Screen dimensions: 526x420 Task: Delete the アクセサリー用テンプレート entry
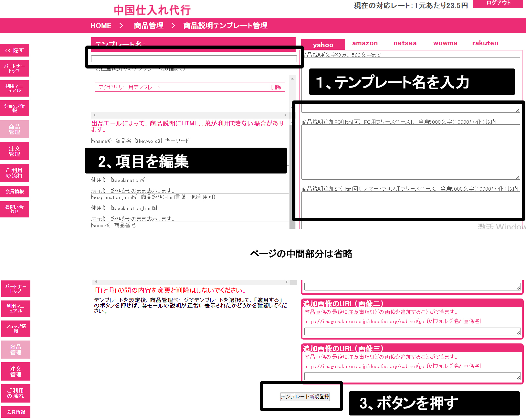click(276, 87)
